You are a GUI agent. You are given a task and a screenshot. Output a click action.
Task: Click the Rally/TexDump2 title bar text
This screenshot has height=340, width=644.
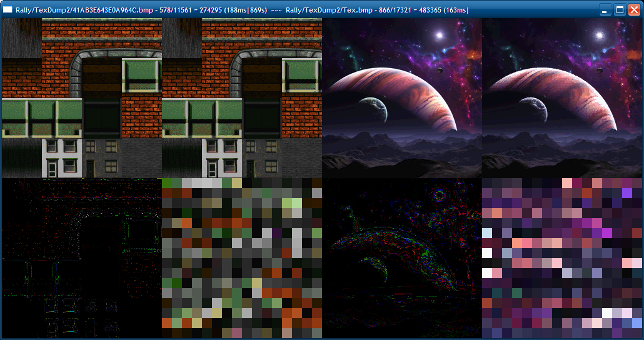pos(242,10)
